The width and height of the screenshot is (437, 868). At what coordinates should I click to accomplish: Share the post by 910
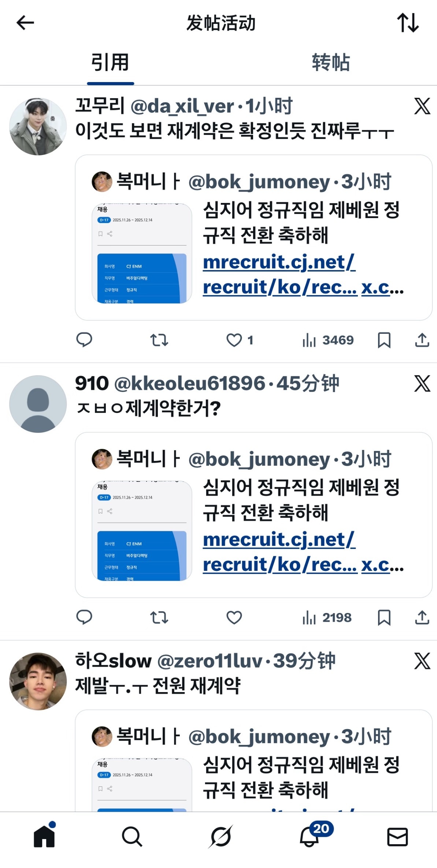tap(422, 617)
